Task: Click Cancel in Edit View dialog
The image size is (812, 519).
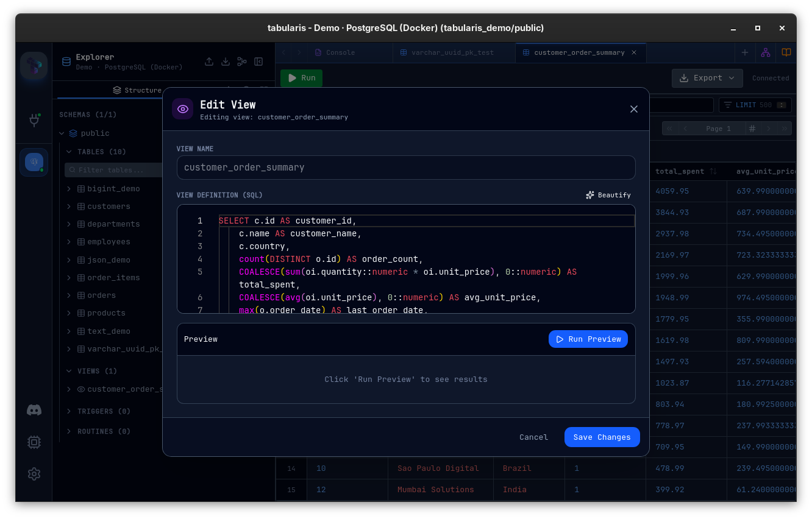Action: pyautogui.click(x=533, y=437)
